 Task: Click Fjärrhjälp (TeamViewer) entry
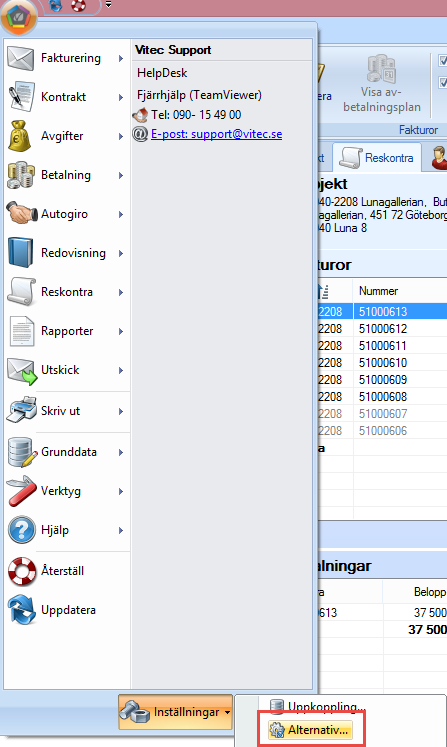199,95
